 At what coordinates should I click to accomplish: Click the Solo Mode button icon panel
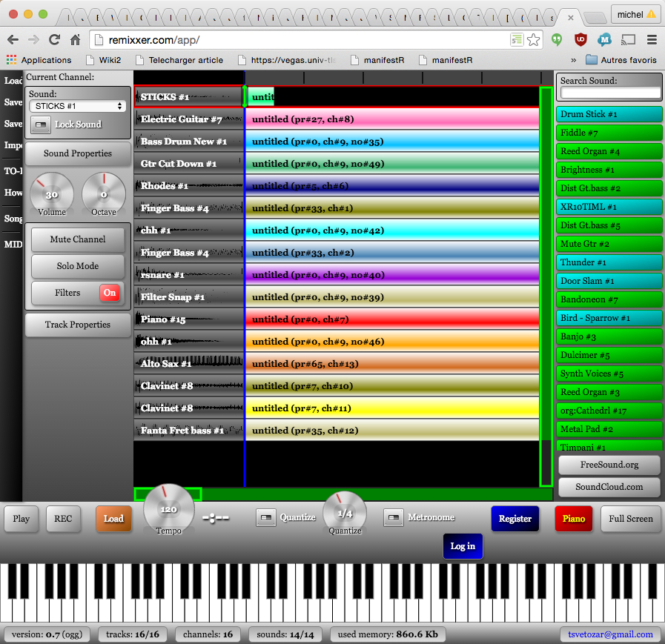coord(77,267)
